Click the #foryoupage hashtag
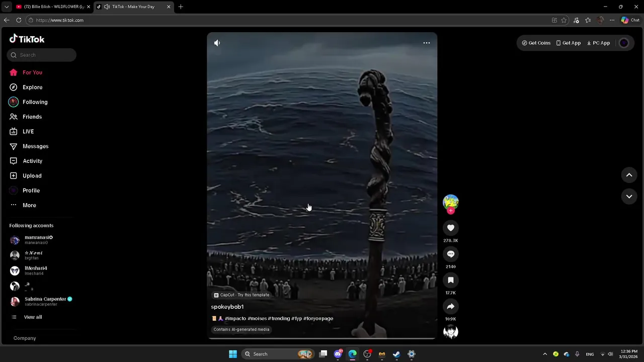Viewport: 644px width, 362px height. tap(318, 318)
